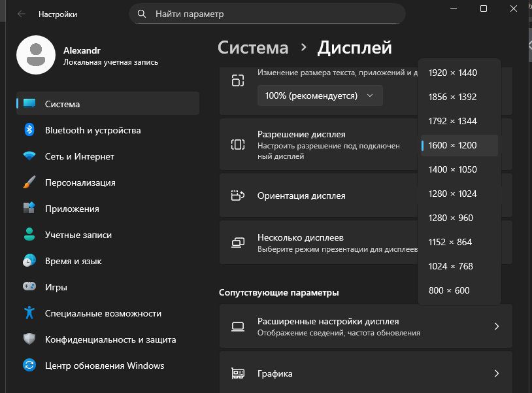Choose 1792 × 1344 resolution

[x=459, y=121]
